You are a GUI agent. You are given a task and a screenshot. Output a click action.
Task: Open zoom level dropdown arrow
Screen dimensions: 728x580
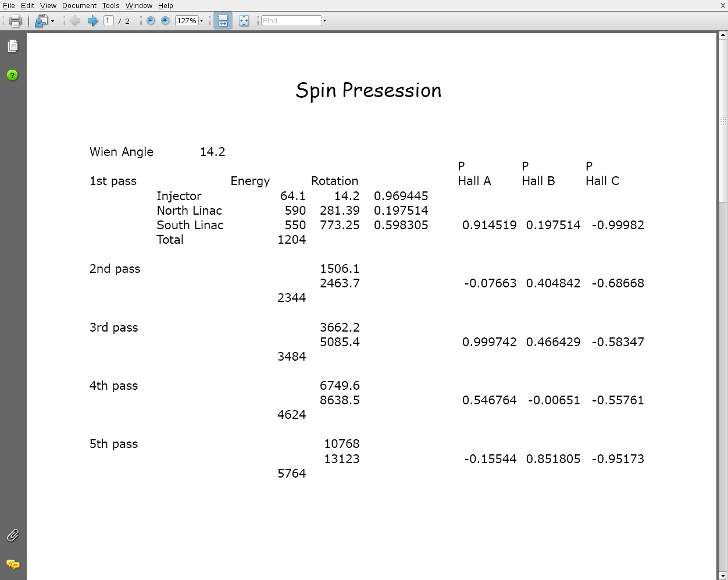201,21
